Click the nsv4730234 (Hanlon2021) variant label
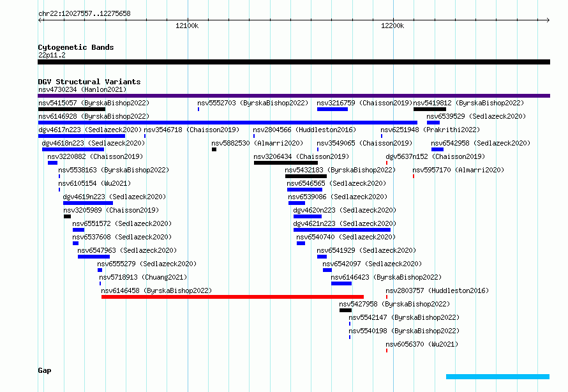The image size is (568, 392). [82, 89]
